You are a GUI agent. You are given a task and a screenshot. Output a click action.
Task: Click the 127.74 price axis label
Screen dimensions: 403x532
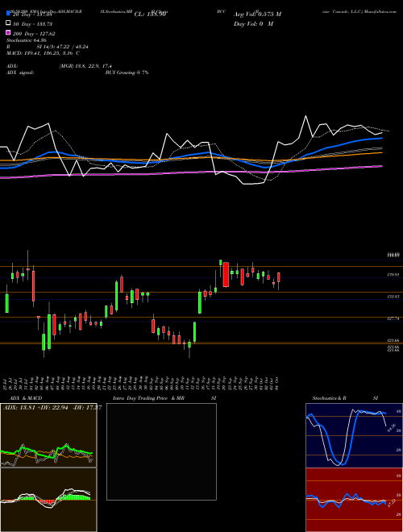click(x=393, y=318)
